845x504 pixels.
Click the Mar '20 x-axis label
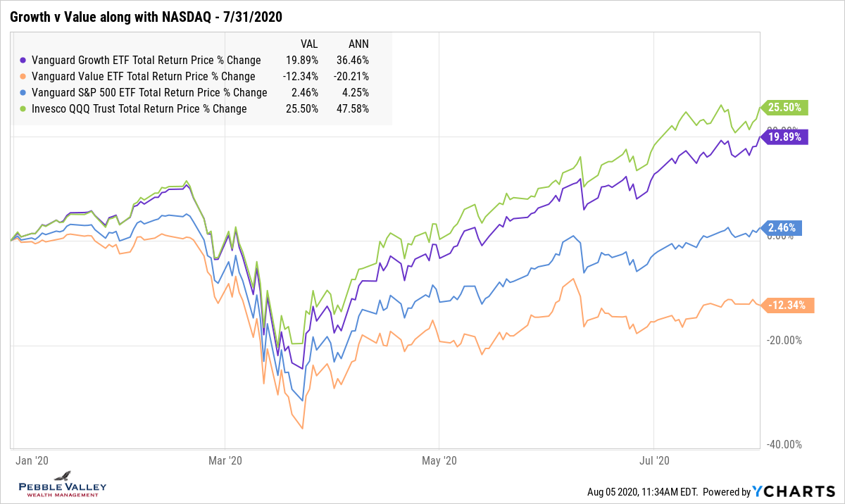click(x=225, y=461)
